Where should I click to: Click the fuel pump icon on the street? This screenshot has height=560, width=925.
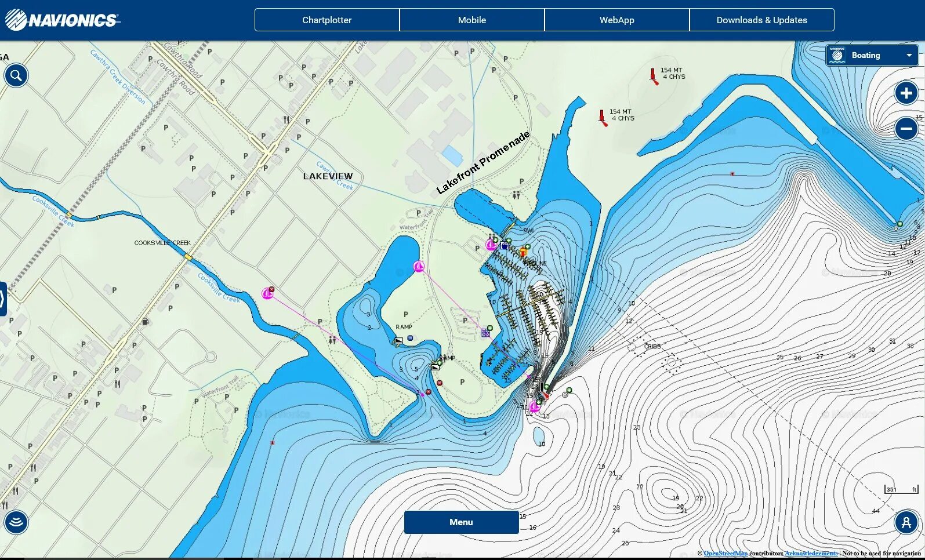pyautogui.click(x=146, y=321)
